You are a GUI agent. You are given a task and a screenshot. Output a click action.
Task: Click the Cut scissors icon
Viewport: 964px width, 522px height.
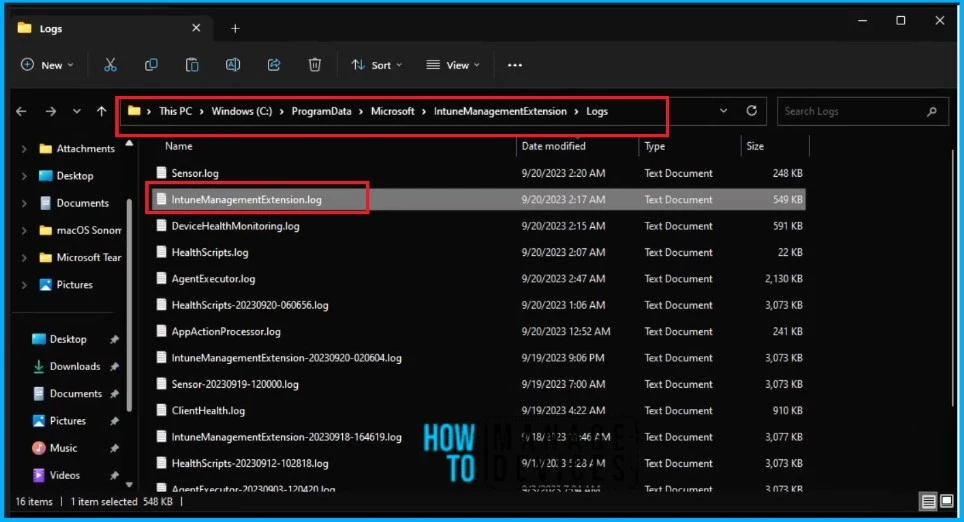[x=110, y=65]
